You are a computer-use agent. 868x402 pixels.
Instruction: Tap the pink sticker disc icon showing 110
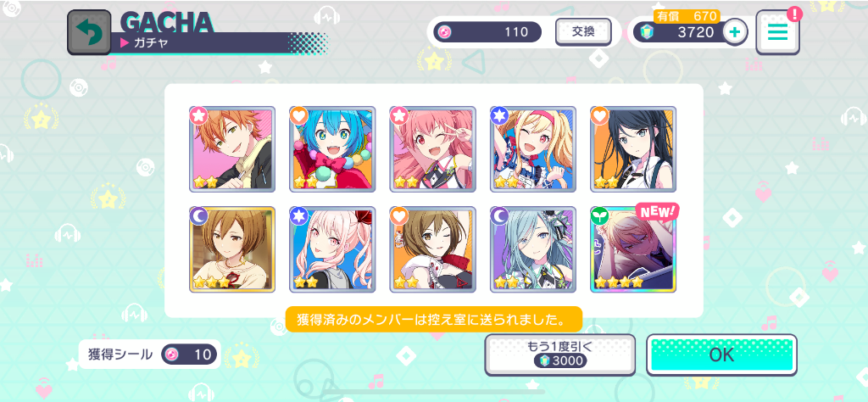tap(444, 32)
